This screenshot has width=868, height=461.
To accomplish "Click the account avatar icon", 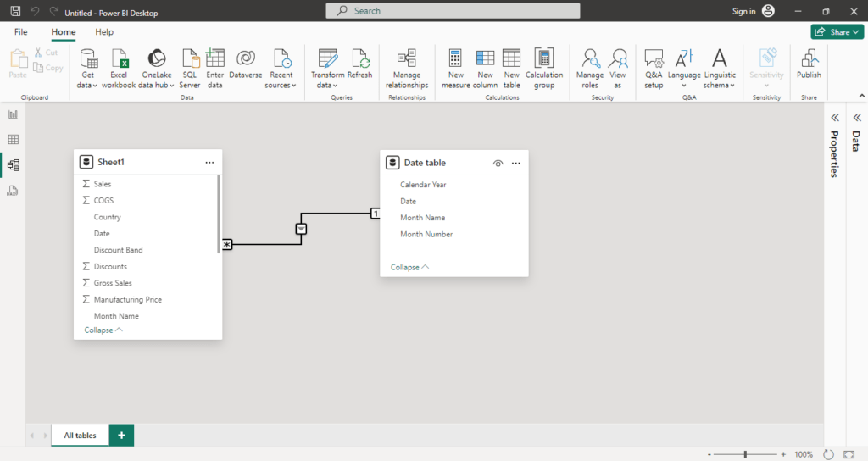I will pyautogui.click(x=768, y=11).
